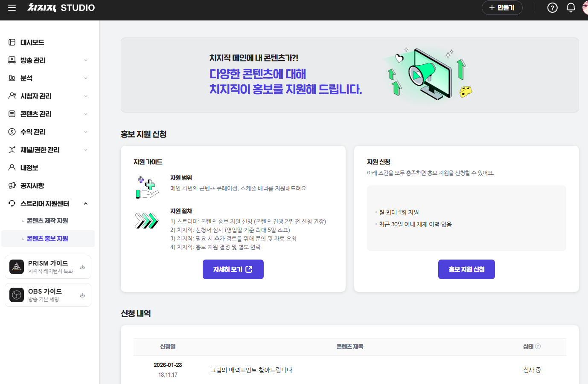Click the 공지사항 megaphone icon

click(12, 185)
